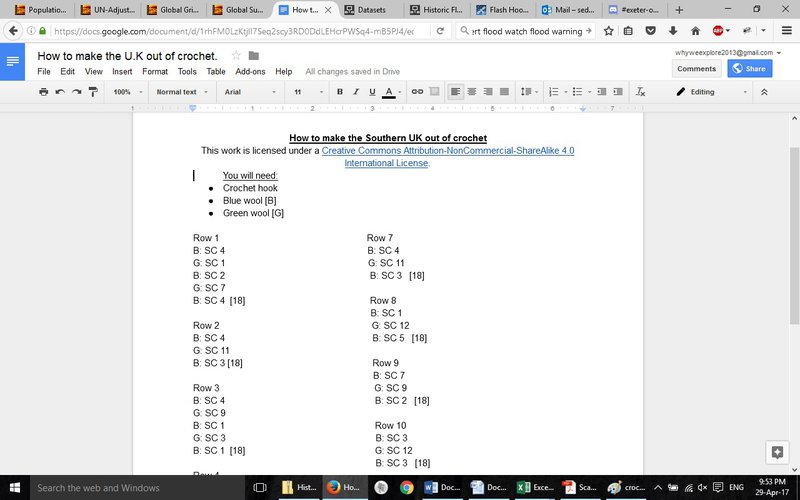The width and height of the screenshot is (800, 500).
Task: Expand the Normal text style dropdown
Action: coord(181,92)
